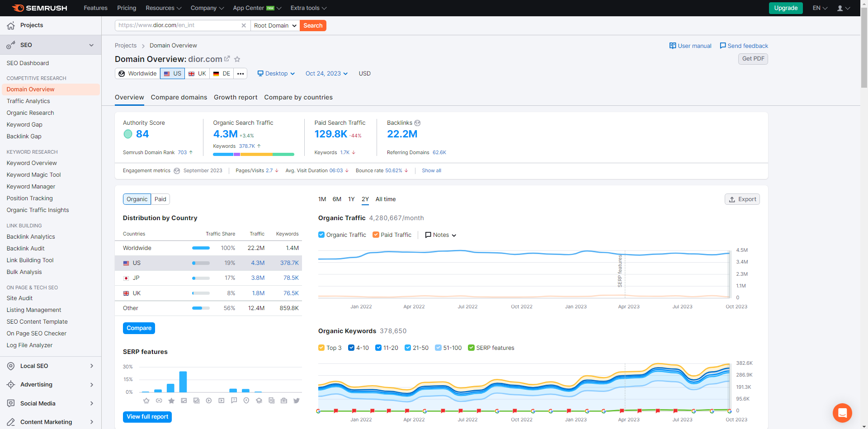Toggle the 51-100 keywords checkbox
Viewport: 868px width, 429px height.
438,348
